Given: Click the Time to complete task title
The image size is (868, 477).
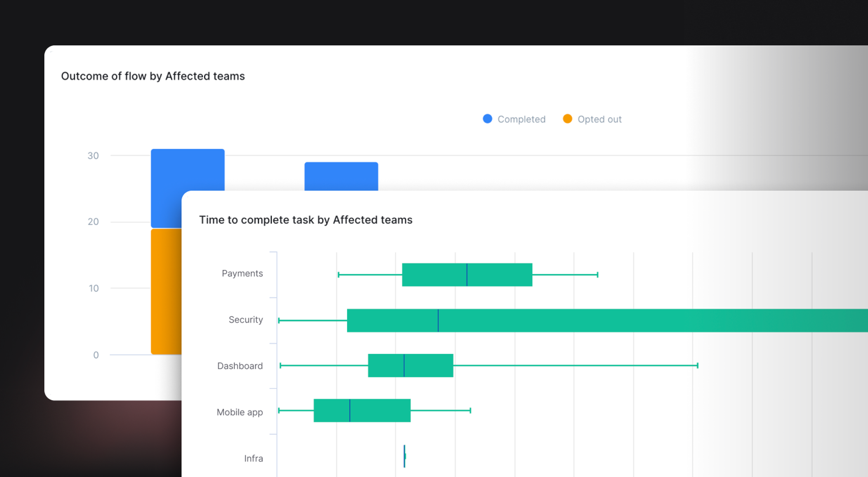Looking at the screenshot, I should tap(306, 220).
